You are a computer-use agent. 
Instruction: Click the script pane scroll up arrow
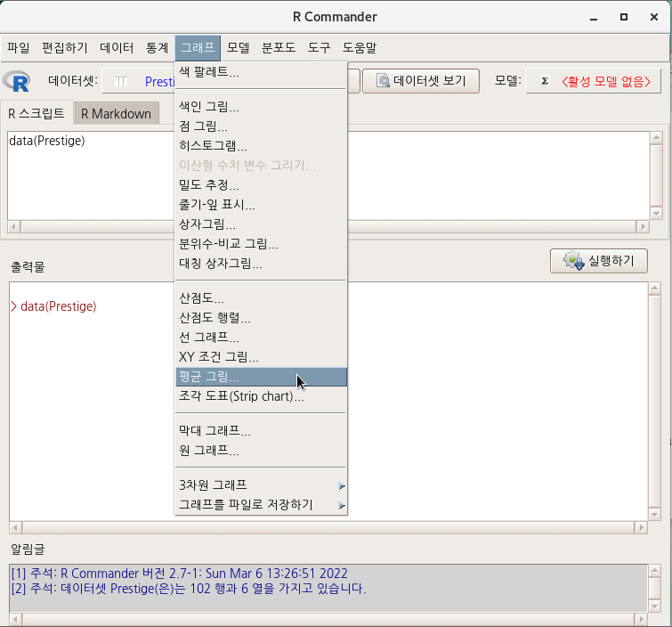[656, 138]
